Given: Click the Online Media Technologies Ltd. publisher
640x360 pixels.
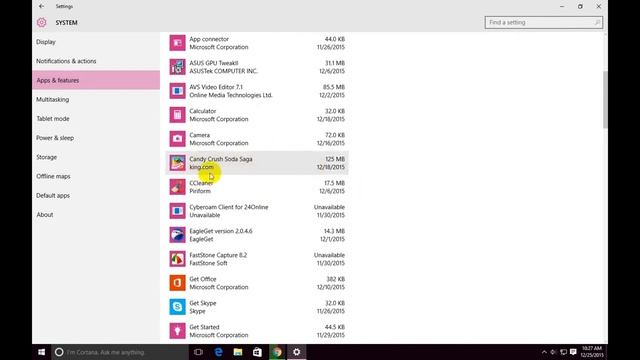Looking at the screenshot, I should [x=231, y=95].
